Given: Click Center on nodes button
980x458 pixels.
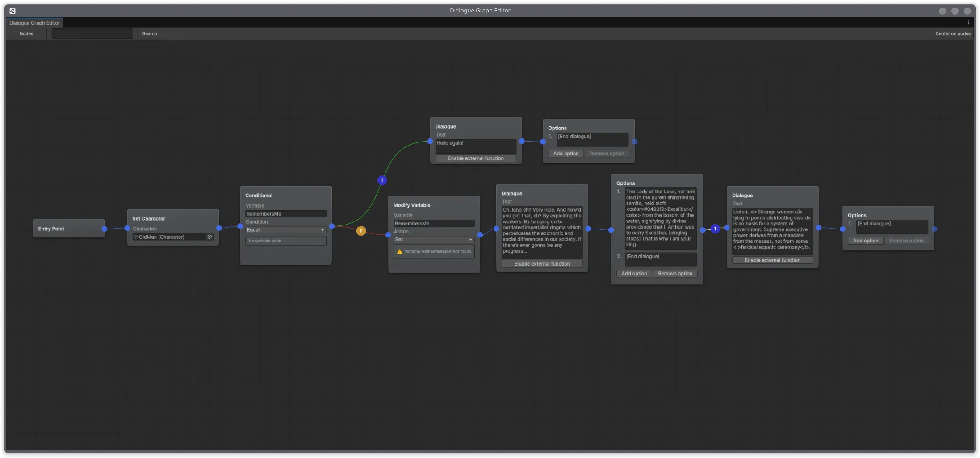Looking at the screenshot, I should [x=953, y=33].
